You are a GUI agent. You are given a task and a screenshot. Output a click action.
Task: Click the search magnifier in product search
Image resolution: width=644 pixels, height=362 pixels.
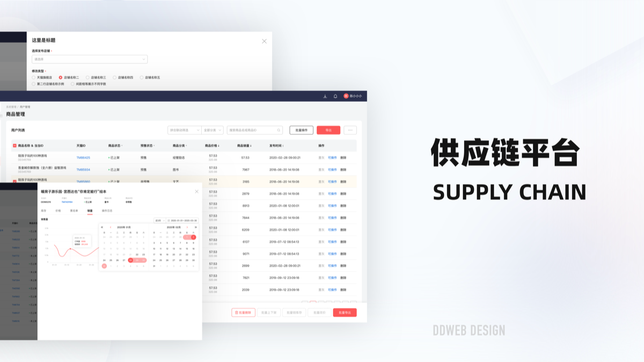(x=279, y=130)
